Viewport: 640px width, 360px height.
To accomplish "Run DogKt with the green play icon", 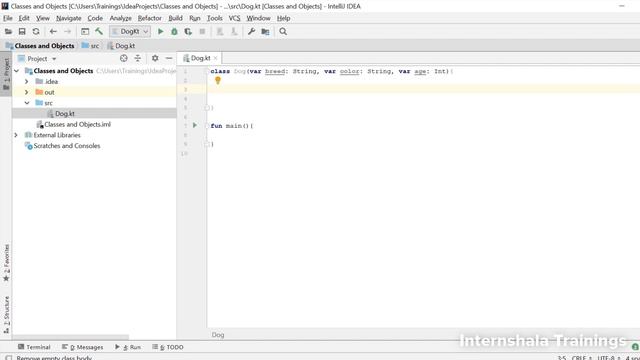I will (x=160, y=31).
